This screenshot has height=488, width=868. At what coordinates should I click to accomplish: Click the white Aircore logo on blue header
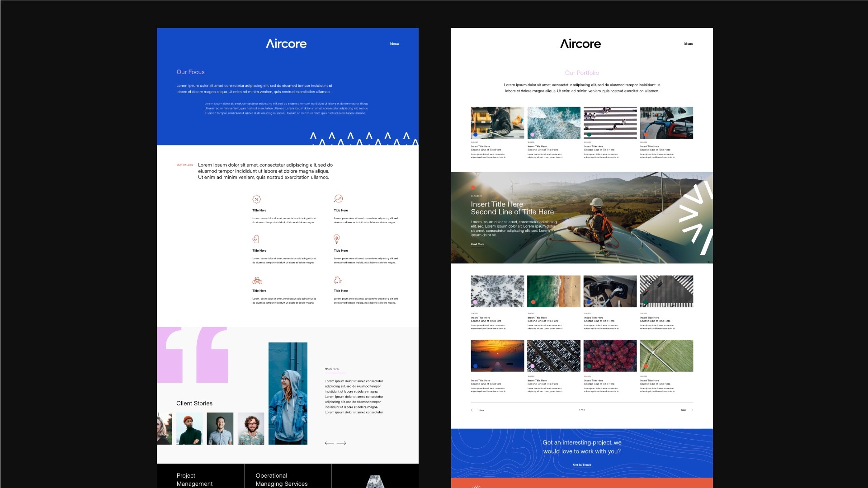click(x=286, y=44)
